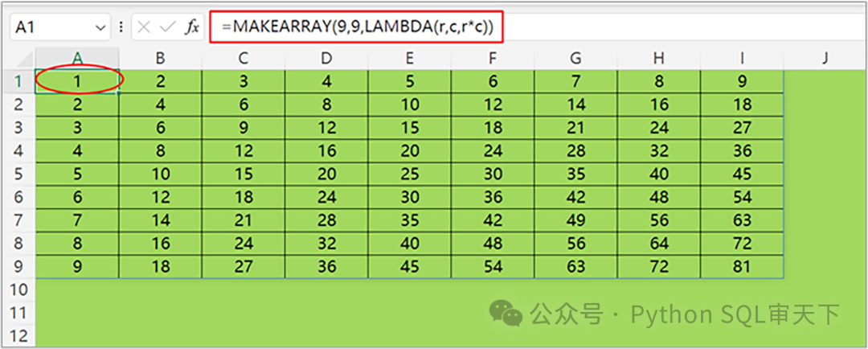The height and width of the screenshot is (349, 868).
Task: Click cell G7 with value 49
Action: [x=575, y=221]
